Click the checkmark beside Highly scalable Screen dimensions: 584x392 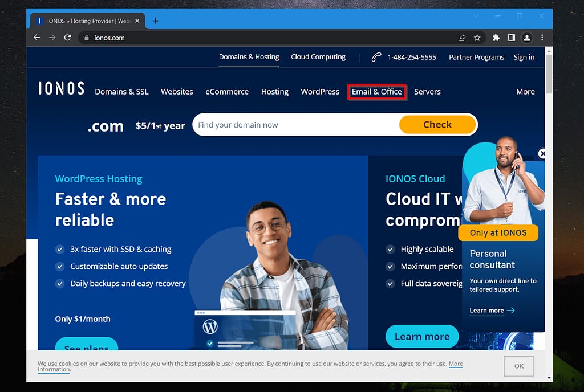coord(390,249)
